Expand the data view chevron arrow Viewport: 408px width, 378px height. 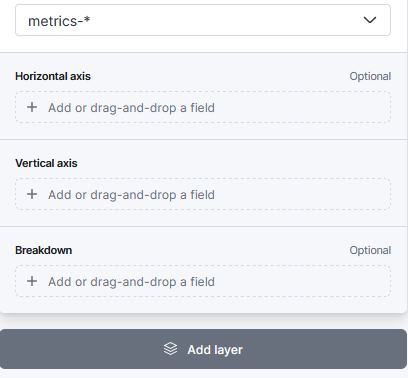point(370,20)
